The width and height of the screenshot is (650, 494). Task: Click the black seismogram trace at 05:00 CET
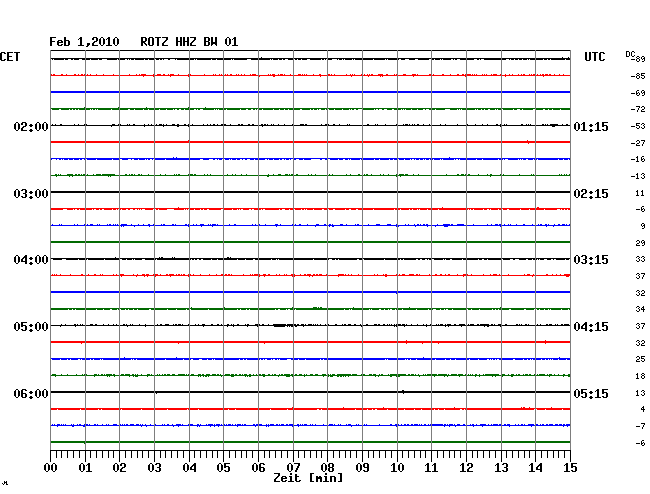point(310,325)
